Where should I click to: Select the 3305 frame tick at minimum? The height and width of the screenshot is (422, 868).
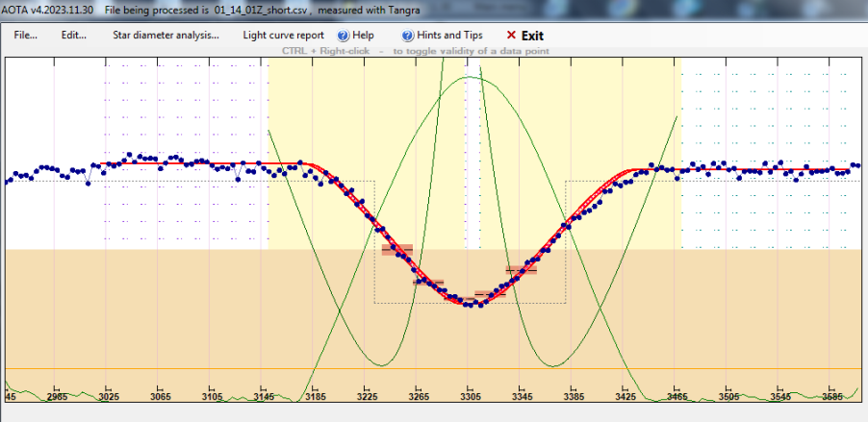pyautogui.click(x=470, y=396)
